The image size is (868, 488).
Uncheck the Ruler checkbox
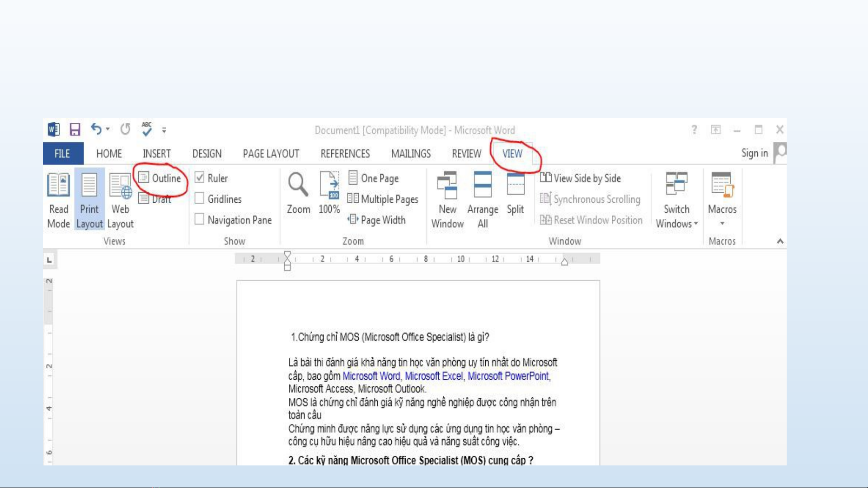click(x=199, y=177)
